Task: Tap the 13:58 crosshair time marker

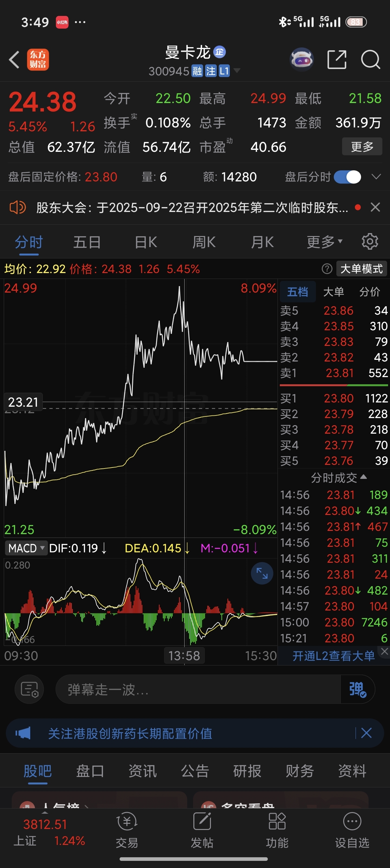Action: point(184,656)
